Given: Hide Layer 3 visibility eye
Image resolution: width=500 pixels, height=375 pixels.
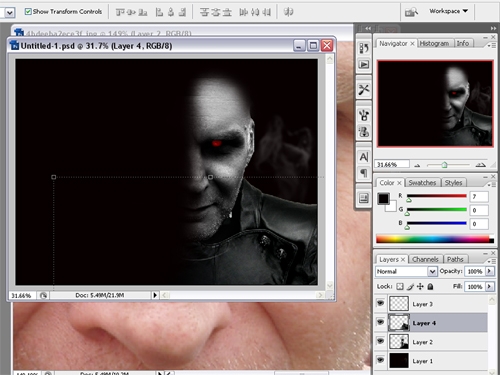Looking at the screenshot, I should pos(380,303).
